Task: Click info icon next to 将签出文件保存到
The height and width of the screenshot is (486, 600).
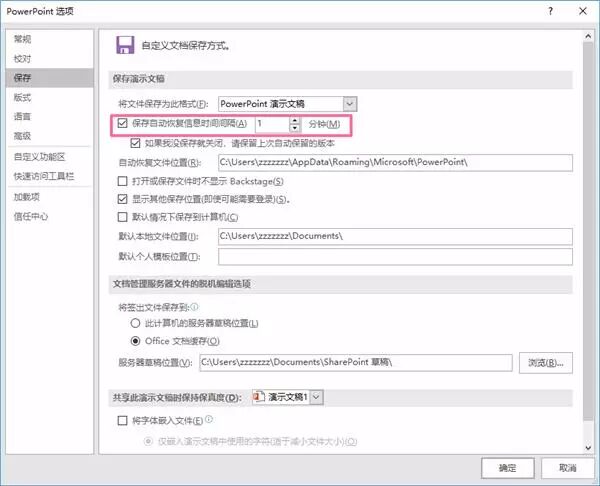Action: [x=194, y=307]
